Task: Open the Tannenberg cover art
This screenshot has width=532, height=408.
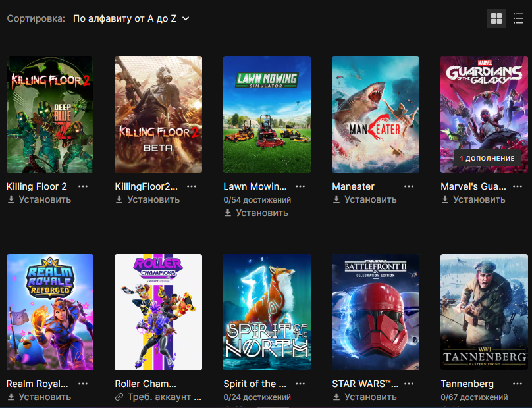Action: pyautogui.click(x=484, y=313)
